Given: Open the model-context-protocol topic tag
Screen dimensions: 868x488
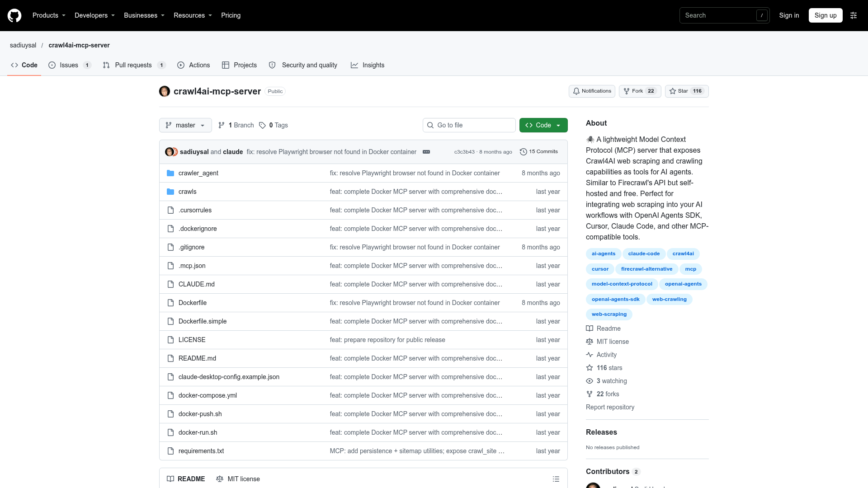Looking at the screenshot, I should click(622, 284).
